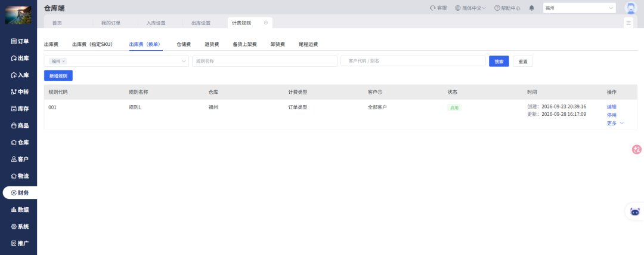Select the 尾程运费 tab
The image size is (644, 255).
tap(308, 44)
